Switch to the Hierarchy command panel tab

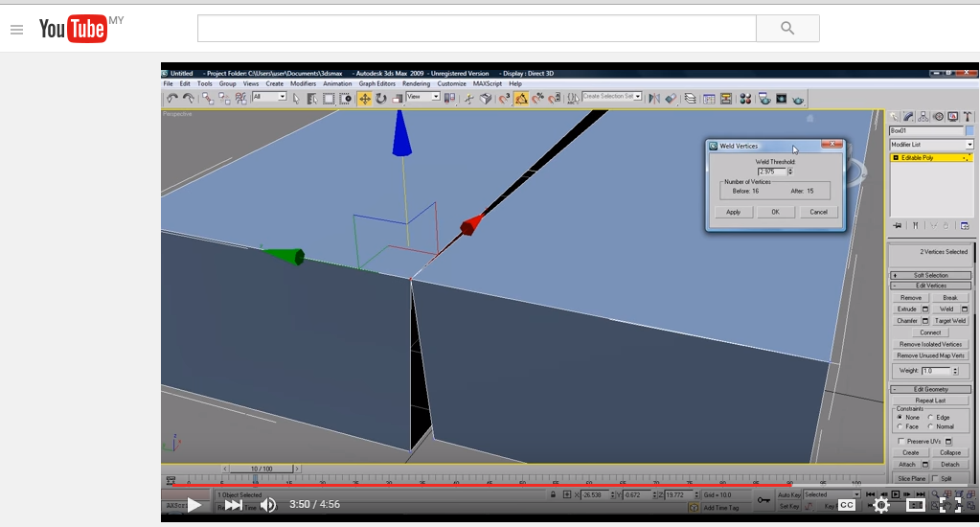pos(923,116)
